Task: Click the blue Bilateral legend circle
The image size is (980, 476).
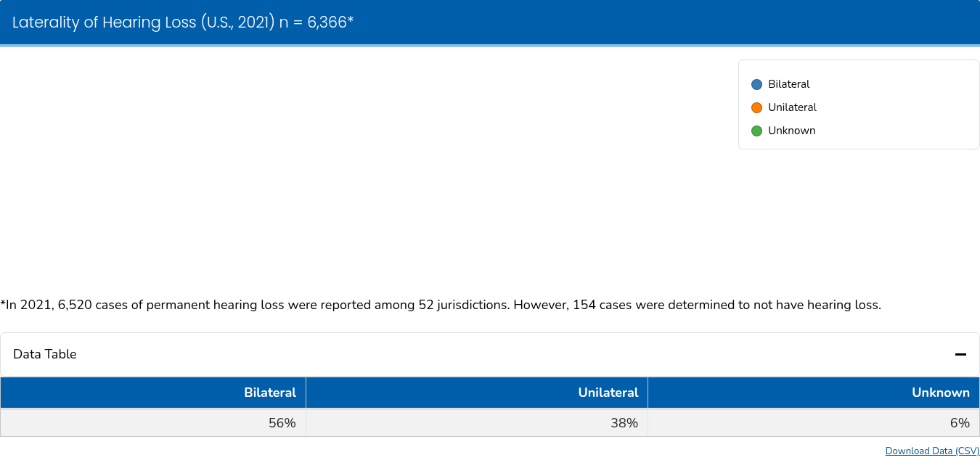Action: tap(756, 85)
